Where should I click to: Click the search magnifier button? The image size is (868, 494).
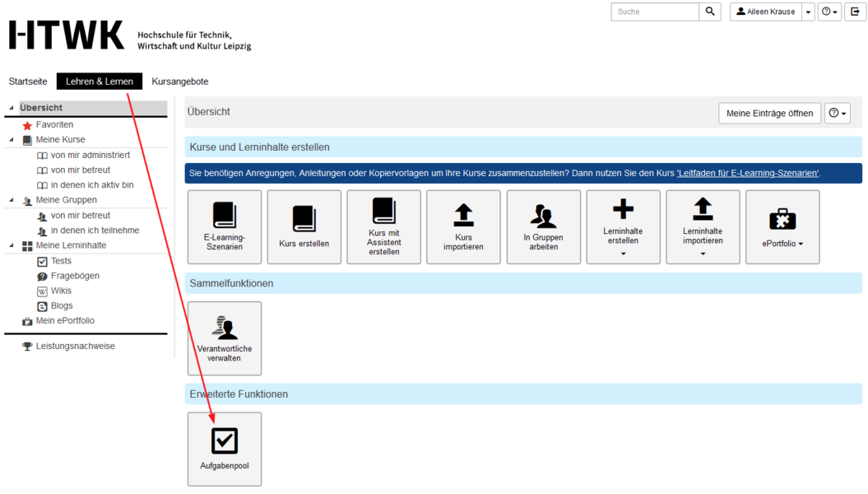coord(710,12)
